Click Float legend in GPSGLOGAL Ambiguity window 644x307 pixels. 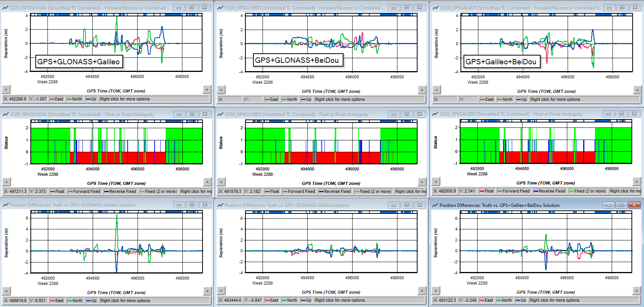(x=58, y=192)
